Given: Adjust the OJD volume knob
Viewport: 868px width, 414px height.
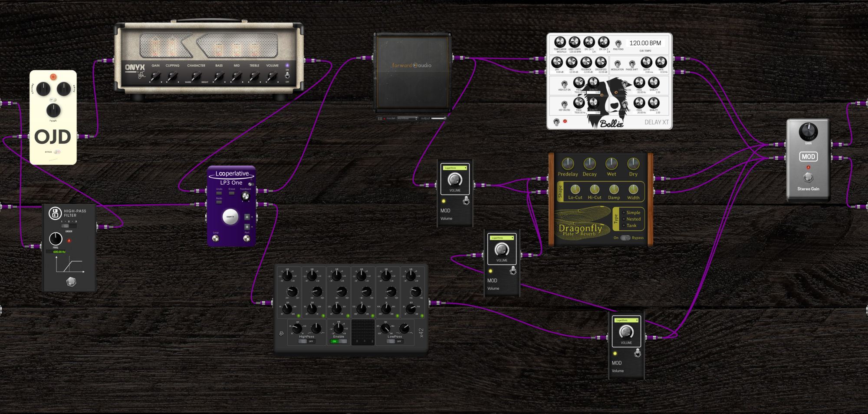Looking at the screenshot, I should coord(43,89).
